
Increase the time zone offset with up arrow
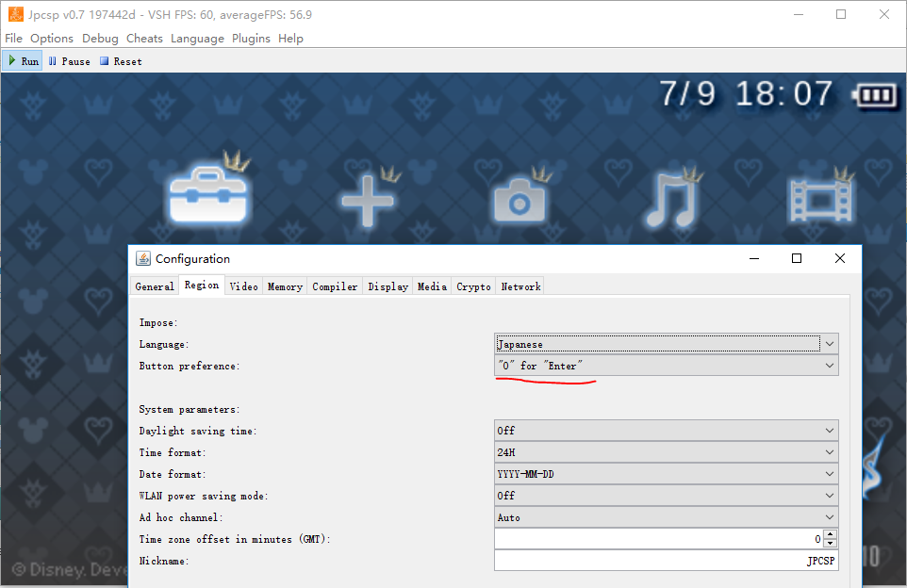click(830, 534)
